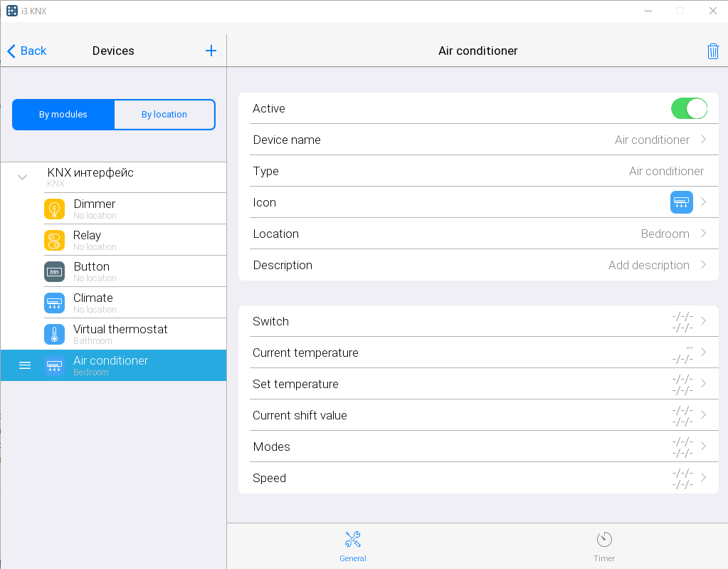728x569 pixels.
Task: Go Back to previous screen
Action: pos(27,51)
